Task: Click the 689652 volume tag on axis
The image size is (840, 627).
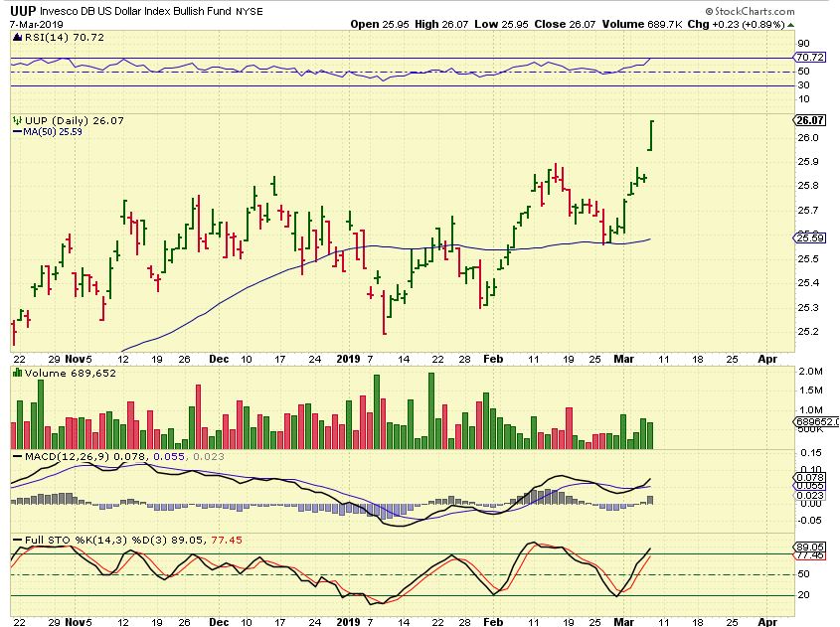Action: tap(816, 422)
